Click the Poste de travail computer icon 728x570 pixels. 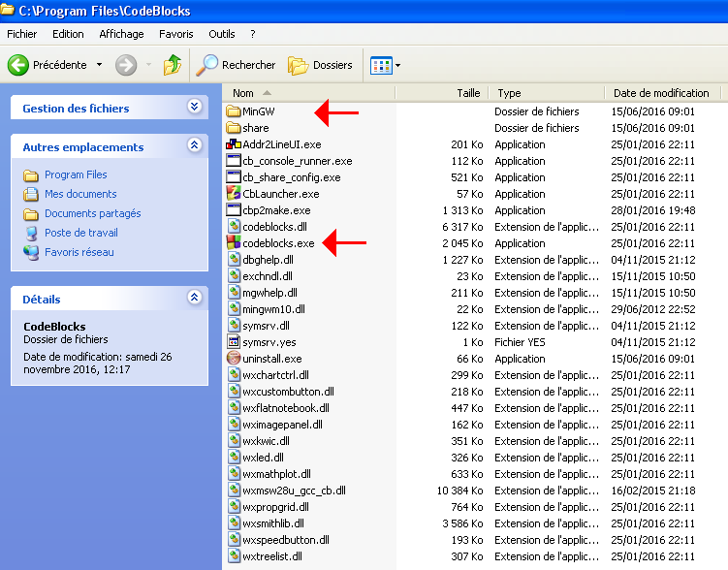point(31,233)
